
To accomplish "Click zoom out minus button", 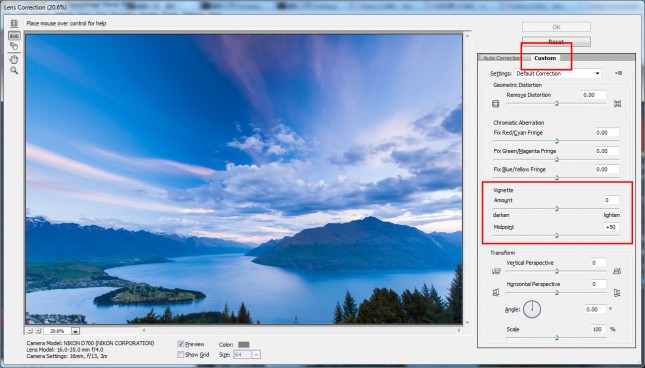I will point(30,331).
